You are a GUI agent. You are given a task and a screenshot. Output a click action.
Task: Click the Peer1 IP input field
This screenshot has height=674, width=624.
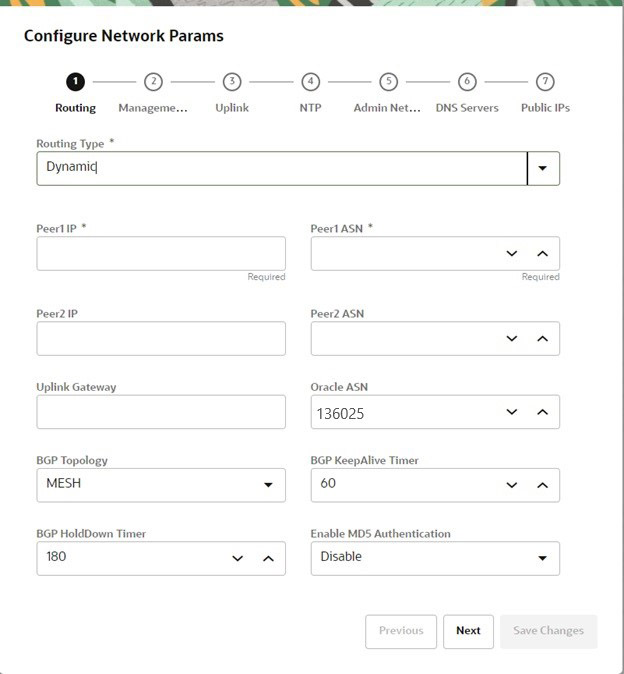pyautogui.click(x=161, y=254)
